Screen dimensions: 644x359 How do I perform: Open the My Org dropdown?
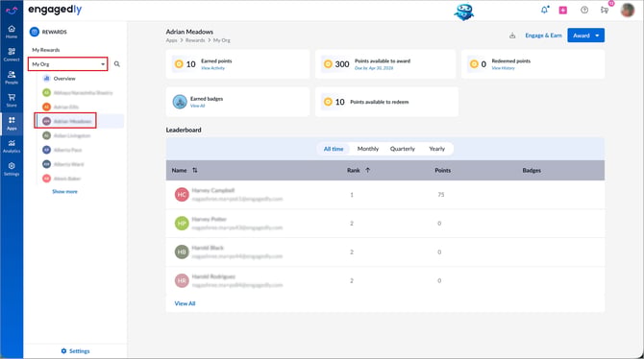[68, 64]
